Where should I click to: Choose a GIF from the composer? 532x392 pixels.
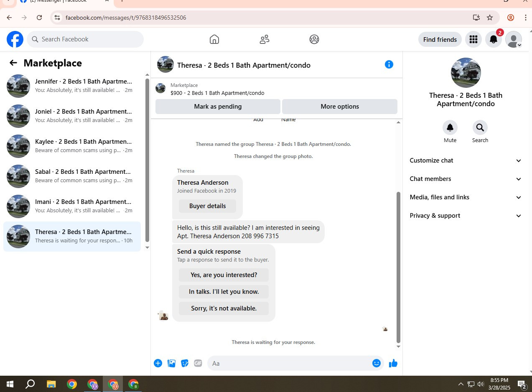198,363
